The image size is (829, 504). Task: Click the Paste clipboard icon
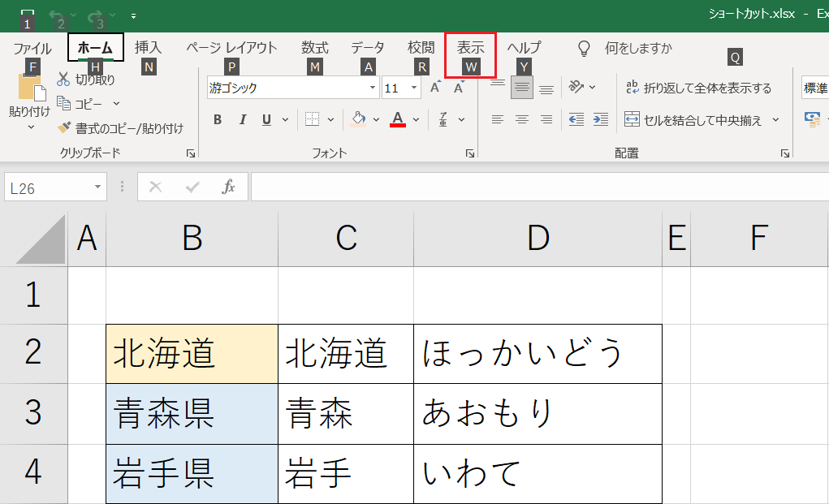tap(32, 87)
